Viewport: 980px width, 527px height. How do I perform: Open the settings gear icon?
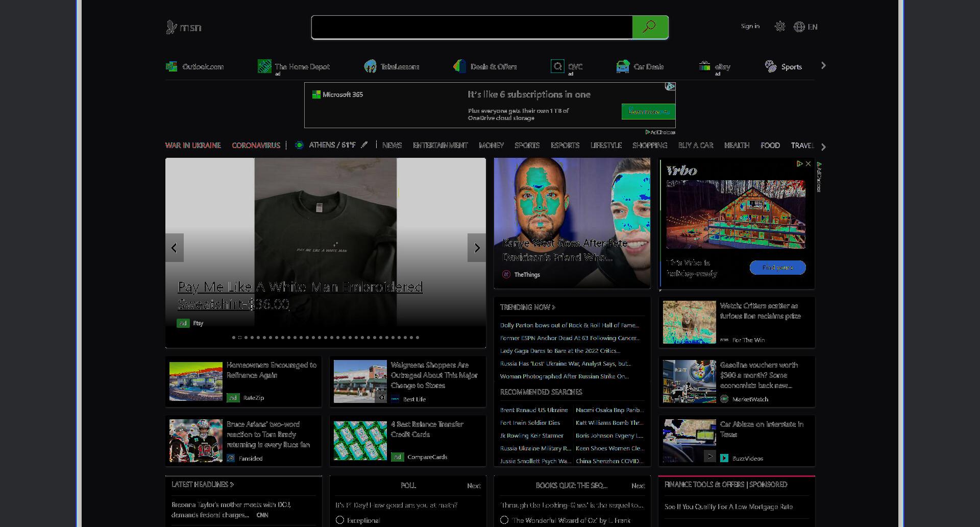779,27
